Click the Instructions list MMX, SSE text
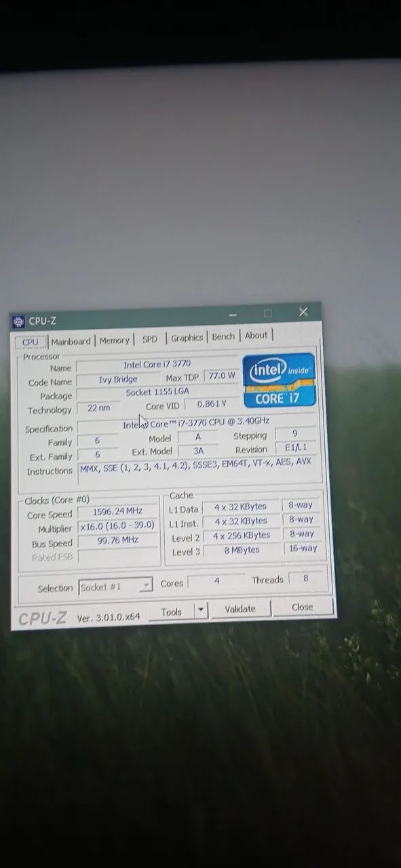 click(197, 467)
